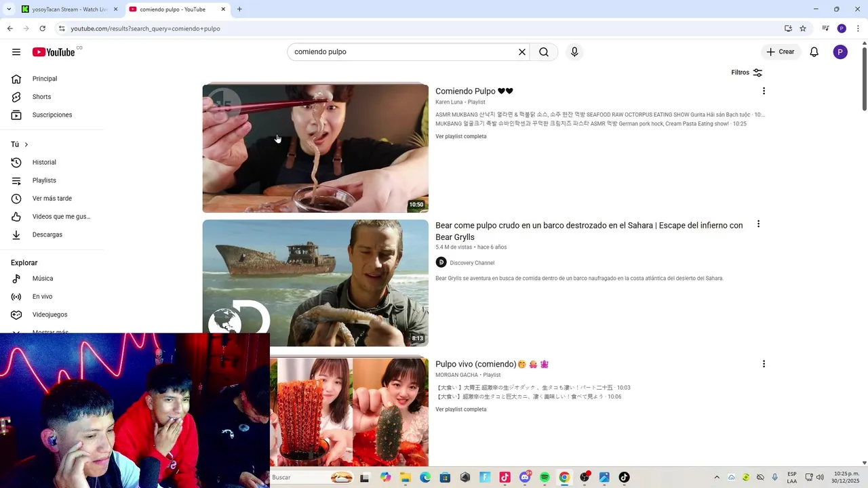Click the install app icon in address bar
This screenshot has width=868, height=488.
[788, 28]
